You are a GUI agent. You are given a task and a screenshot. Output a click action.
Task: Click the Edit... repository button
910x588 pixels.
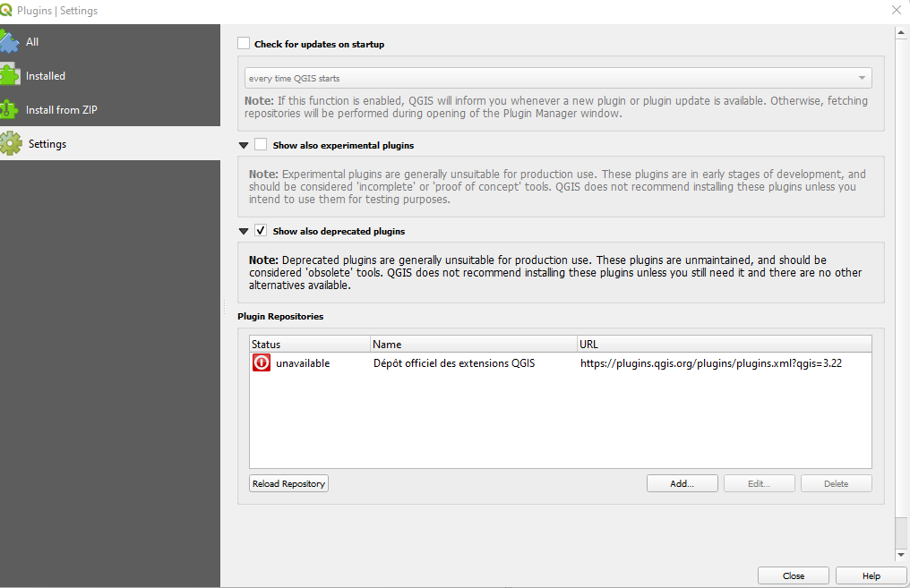pos(760,483)
